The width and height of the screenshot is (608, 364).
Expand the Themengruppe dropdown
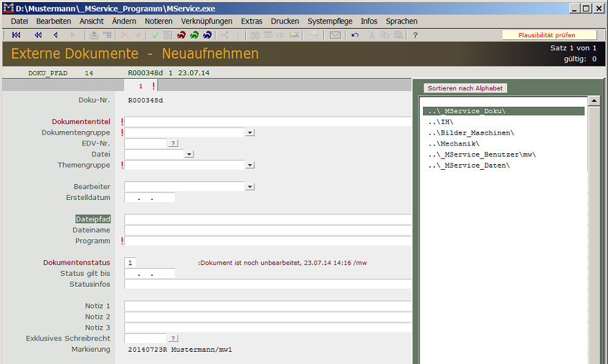coord(250,165)
